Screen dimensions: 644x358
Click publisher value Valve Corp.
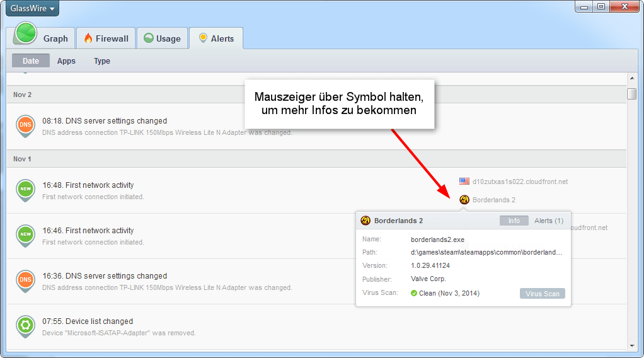(x=428, y=279)
